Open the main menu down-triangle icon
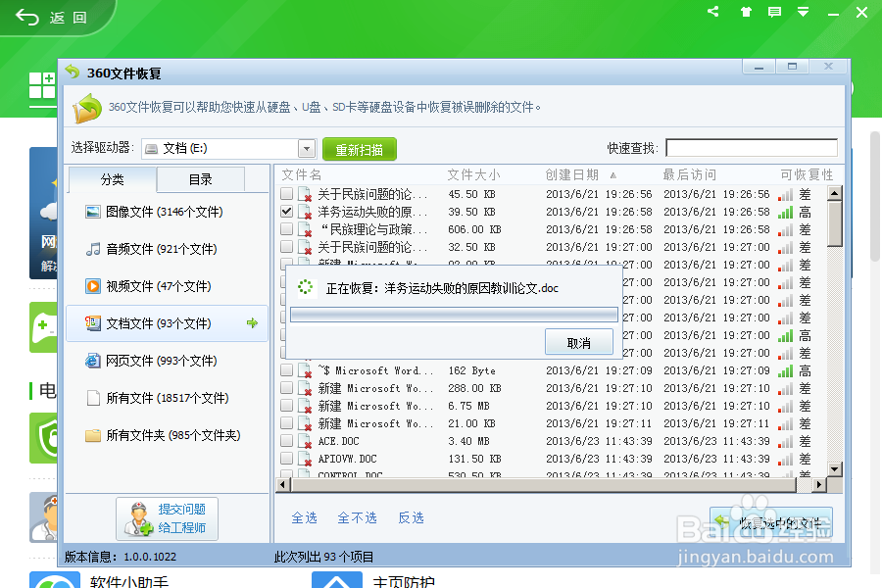This screenshot has width=882, height=588. 804,12
